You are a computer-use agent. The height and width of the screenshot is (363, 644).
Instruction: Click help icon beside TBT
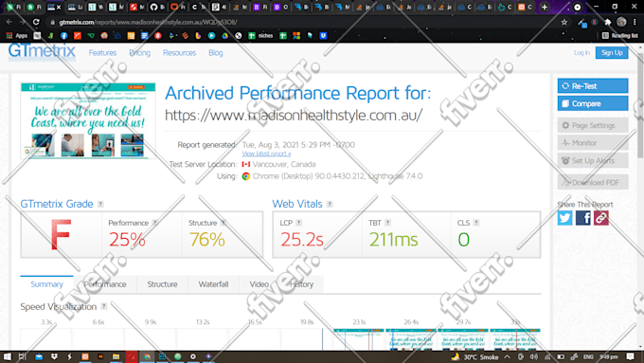[x=387, y=223]
